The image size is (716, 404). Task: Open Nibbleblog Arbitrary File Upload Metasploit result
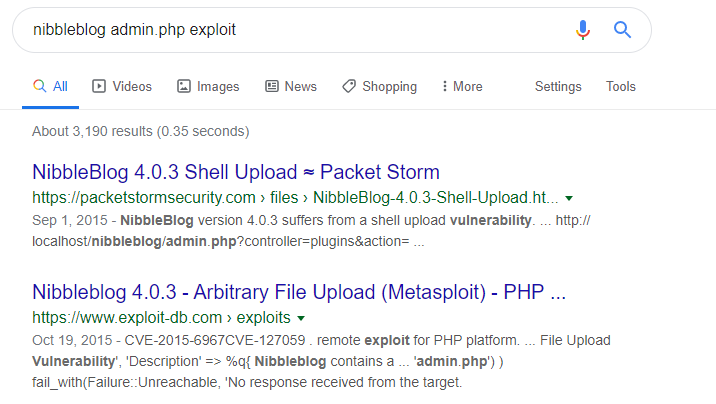pyautogui.click(x=299, y=292)
